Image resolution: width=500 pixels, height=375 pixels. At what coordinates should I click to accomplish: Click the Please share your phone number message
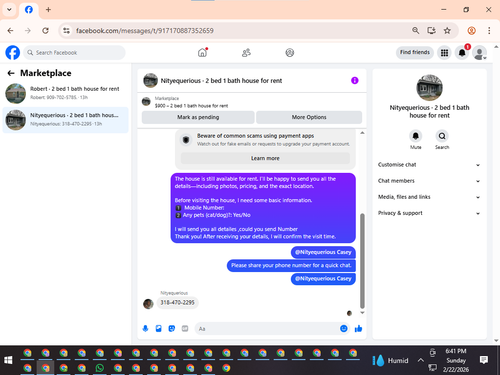click(x=291, y=266)
